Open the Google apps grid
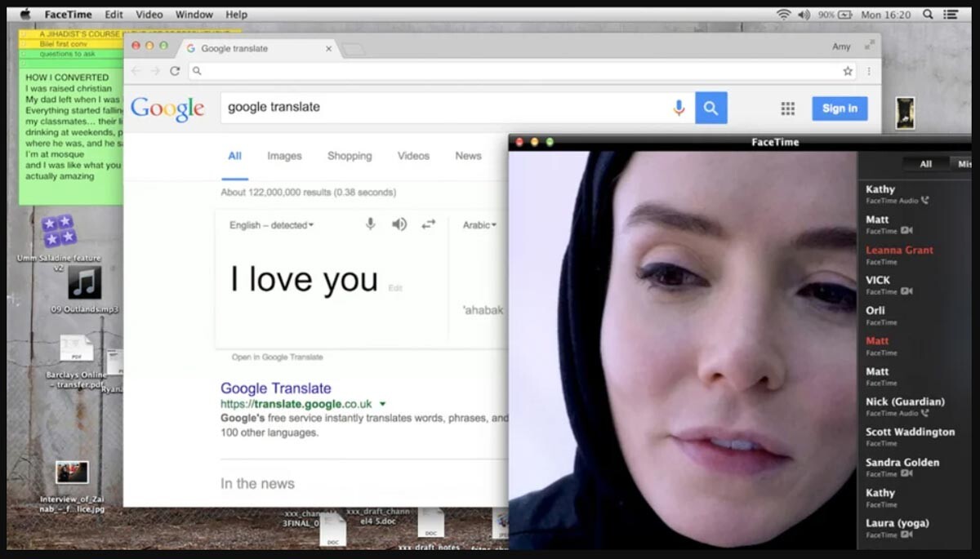Viewport: 980px width, 559px height. (x=788, y=109)
